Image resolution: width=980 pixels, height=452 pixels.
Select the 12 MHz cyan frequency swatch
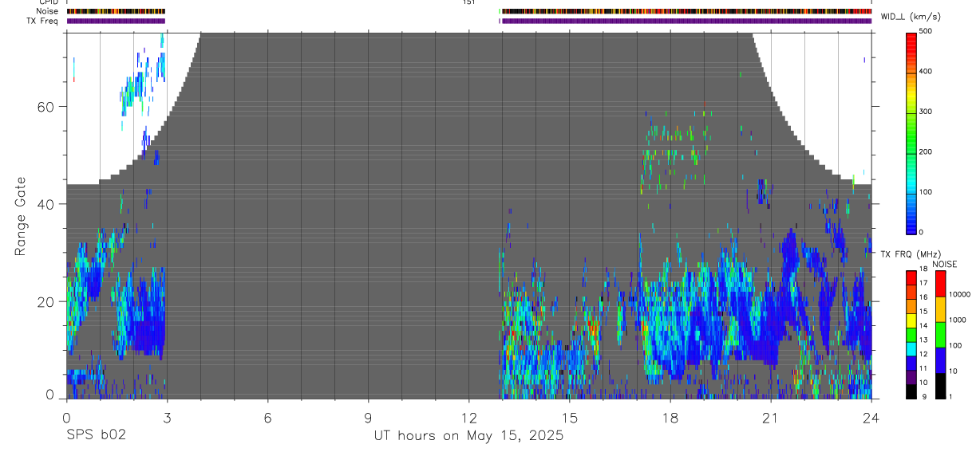point(911,348)
